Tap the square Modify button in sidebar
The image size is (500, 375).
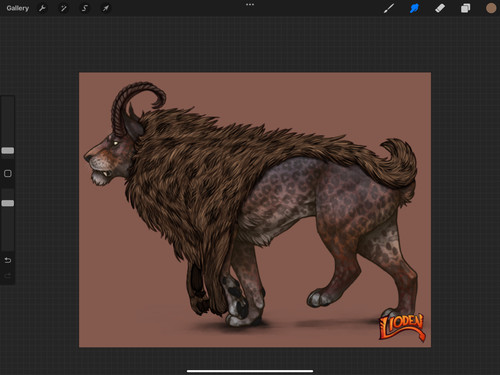click(x=8, y=173)
